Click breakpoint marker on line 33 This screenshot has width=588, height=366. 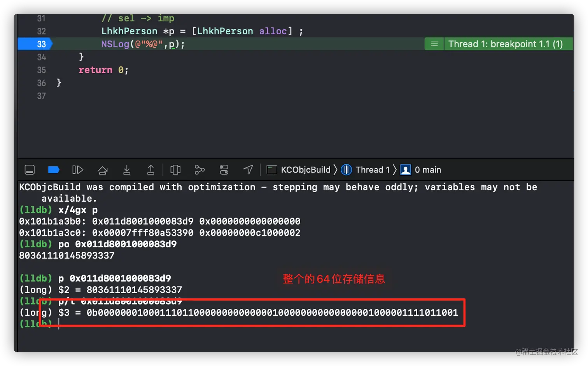35,44
